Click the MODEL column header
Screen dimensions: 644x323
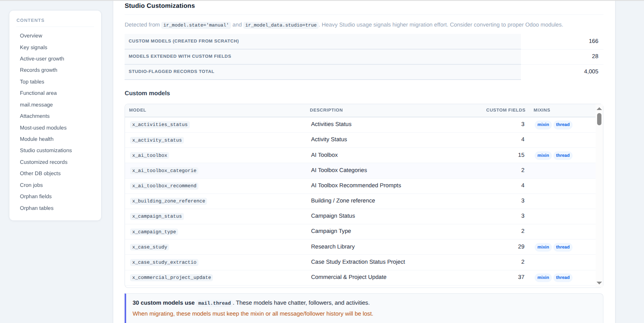click(x=137, y=110)
